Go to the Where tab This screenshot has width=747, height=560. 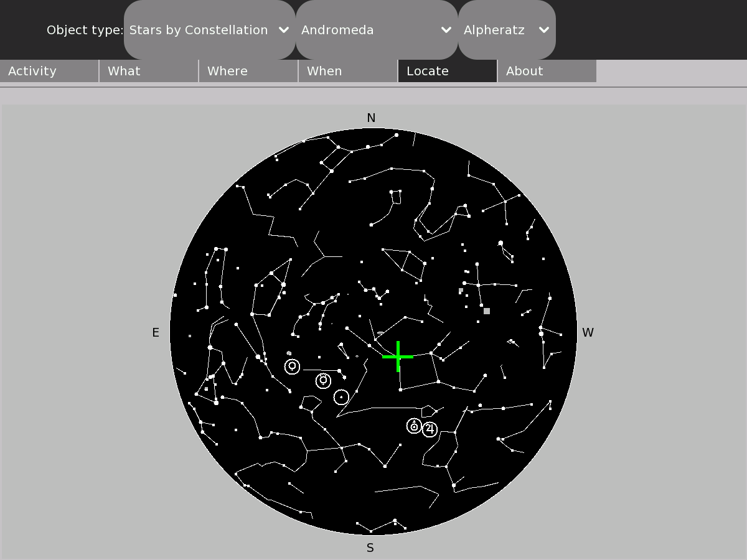(248, 71)
